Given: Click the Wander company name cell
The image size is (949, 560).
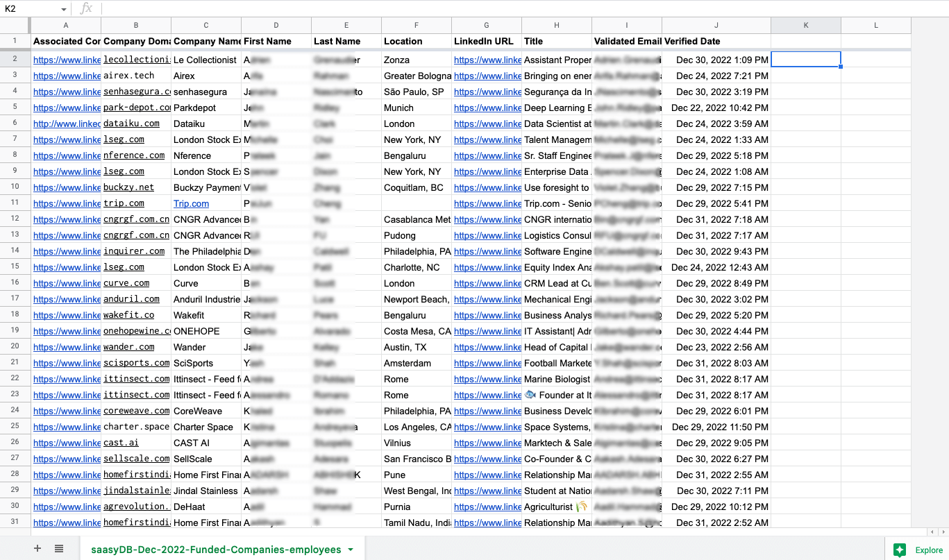Looking at the screenshot, I should point(206,347).
